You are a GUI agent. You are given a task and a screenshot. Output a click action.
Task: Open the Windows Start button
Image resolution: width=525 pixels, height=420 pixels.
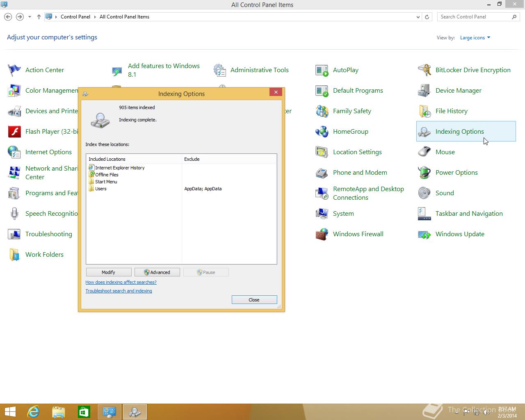(10, 412)
